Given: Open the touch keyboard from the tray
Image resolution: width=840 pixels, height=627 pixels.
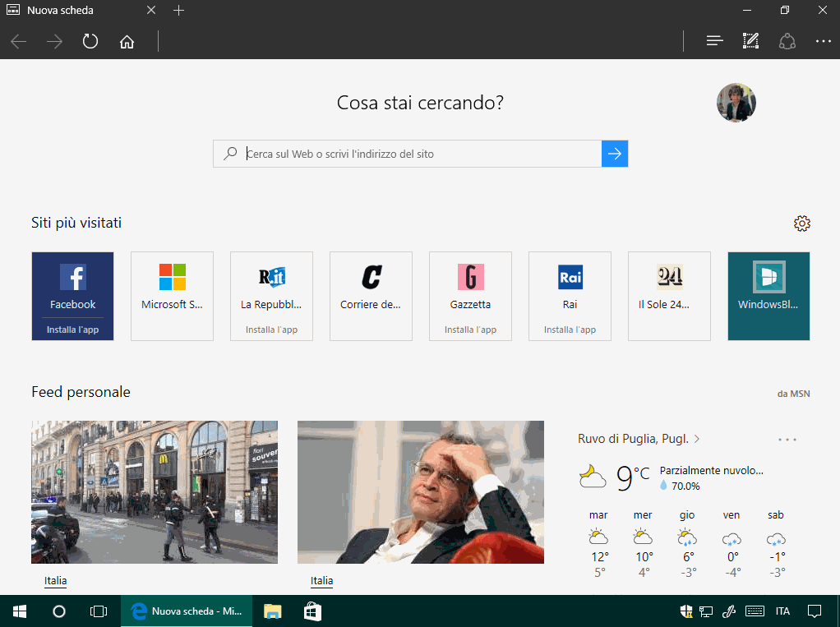Looking at the screenshot, I should point(755,611).
